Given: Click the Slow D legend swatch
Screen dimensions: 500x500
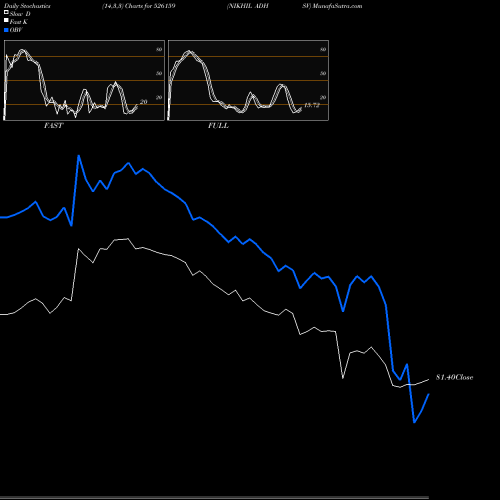Looking at the screenshot, I should (6, 12).
